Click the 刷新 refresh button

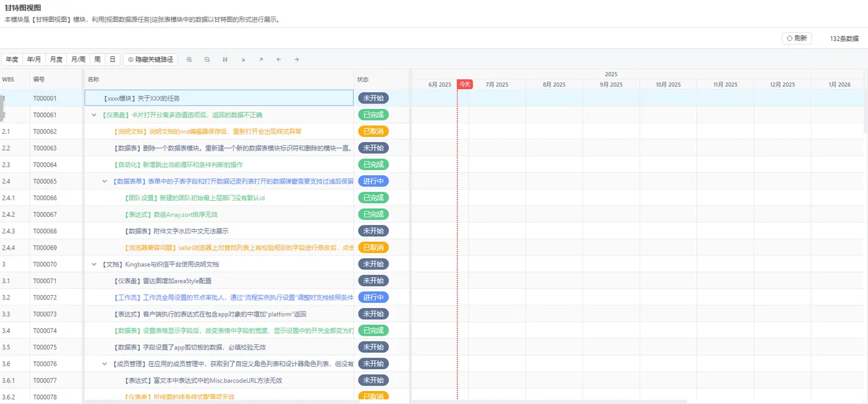coord(797,38)
